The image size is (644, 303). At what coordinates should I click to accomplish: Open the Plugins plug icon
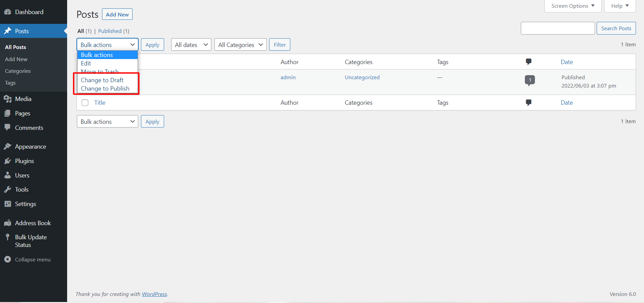point(7,161)
